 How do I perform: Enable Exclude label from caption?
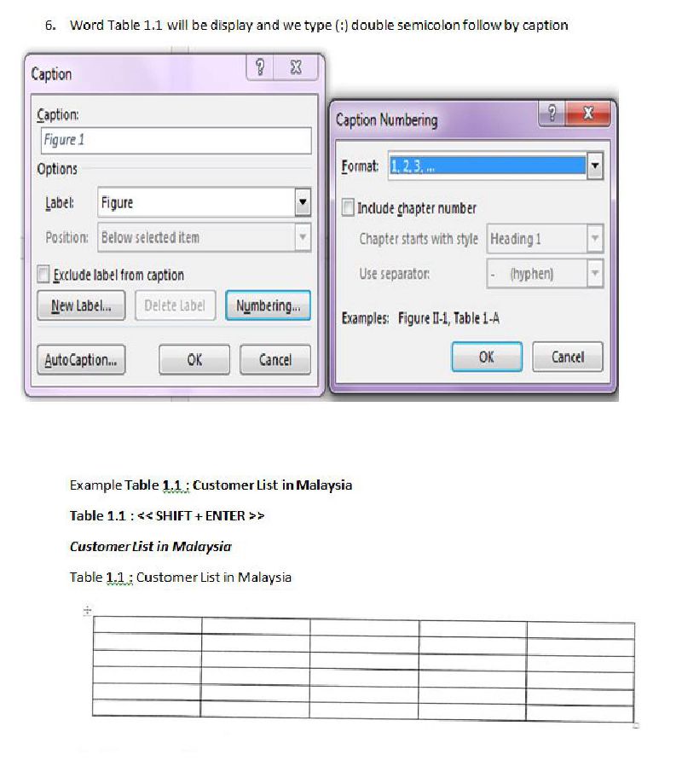[43, 275]
